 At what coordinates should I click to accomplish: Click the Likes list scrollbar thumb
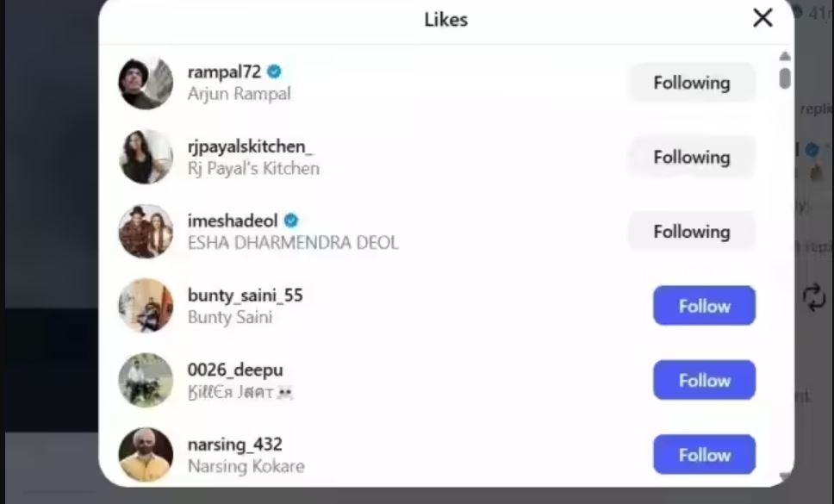click(784, 78)
